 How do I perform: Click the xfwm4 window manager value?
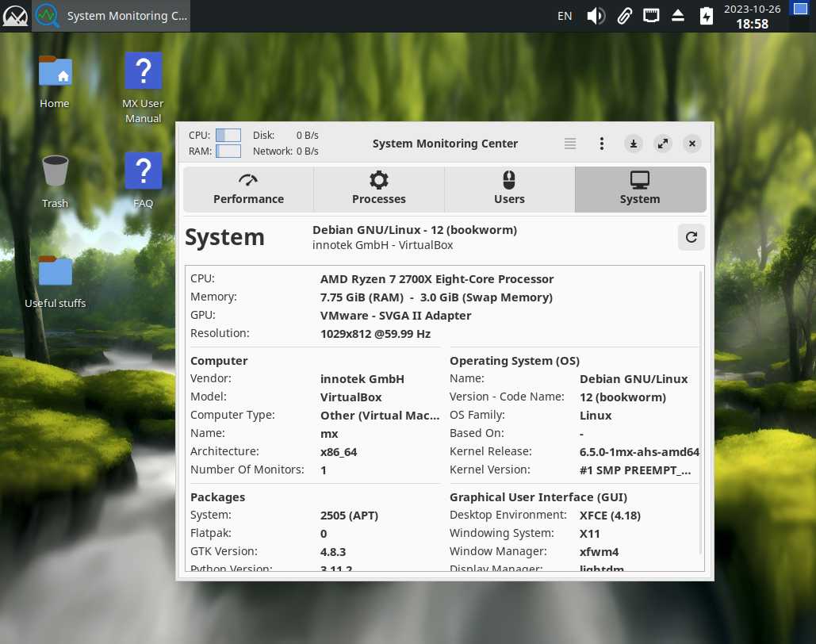tap(599, 552)
